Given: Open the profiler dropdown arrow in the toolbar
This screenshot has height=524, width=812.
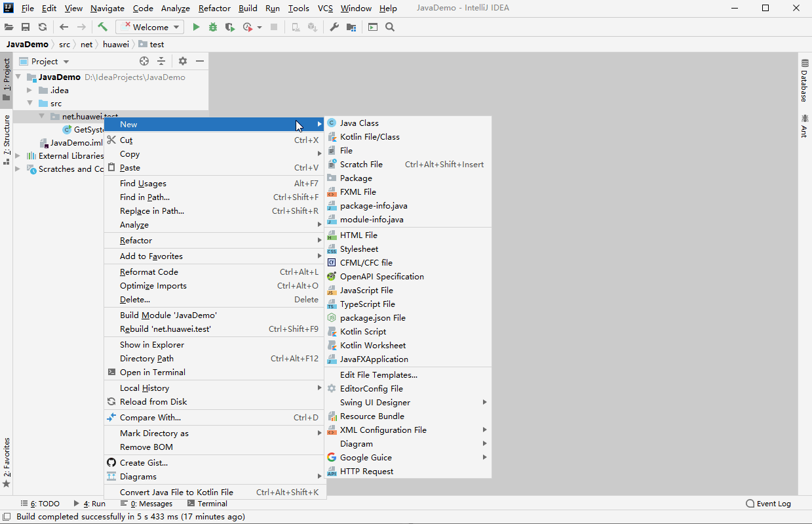Looking at the screenshot, I should tap(260, 27).
